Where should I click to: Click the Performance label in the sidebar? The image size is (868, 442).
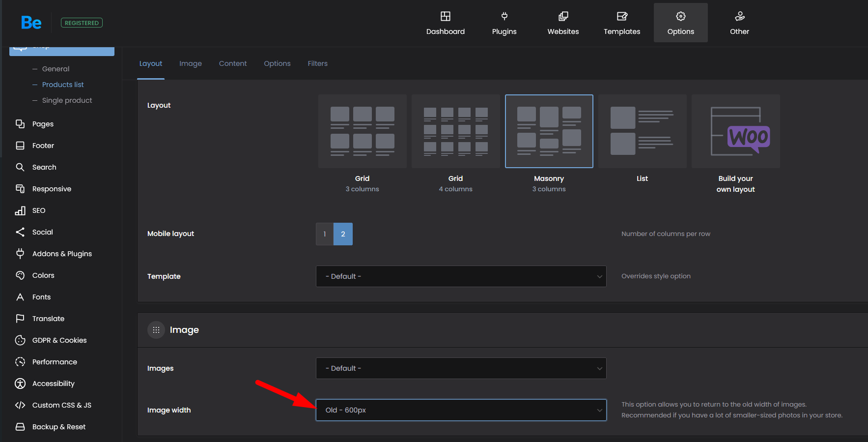click(x=55, y=362)
